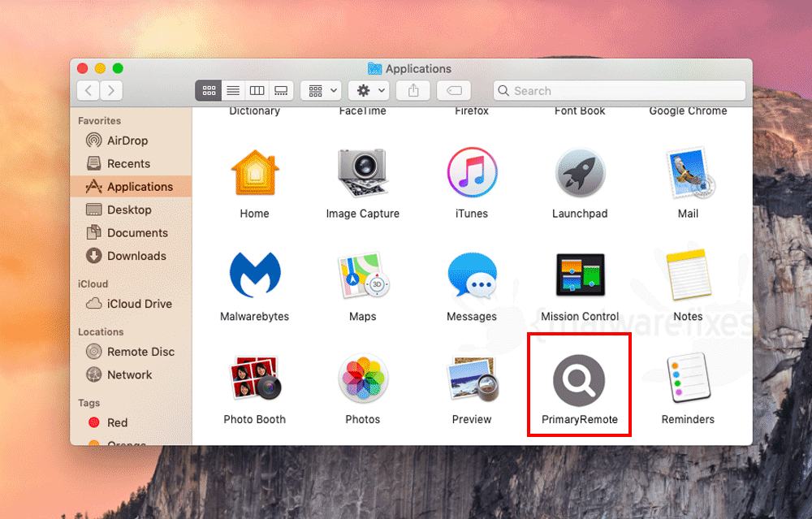Select the Malwarebytes app icon
This screenshot has height=519, width=812.
(255, 275)
